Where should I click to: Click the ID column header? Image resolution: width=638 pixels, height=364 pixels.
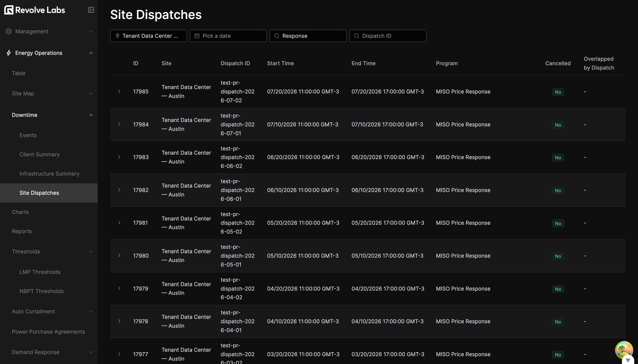tap(136, 63)
